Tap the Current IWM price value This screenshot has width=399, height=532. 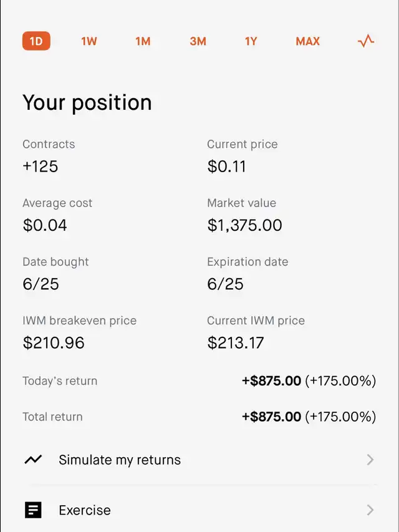pyautogui.click(x=236, y=342)
